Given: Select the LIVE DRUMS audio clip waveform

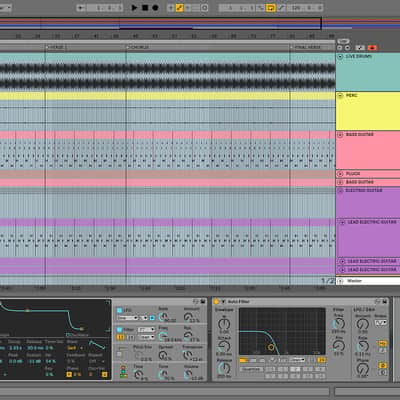Looking at the screenshot, I should 168,76.
